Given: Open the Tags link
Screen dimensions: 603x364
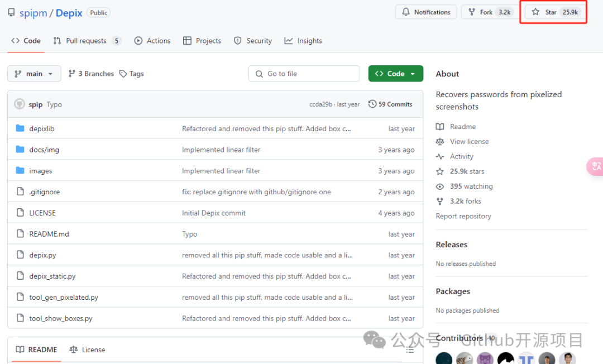Looking at the screenshot, I should pyautogui.click(x=132, y=74).
